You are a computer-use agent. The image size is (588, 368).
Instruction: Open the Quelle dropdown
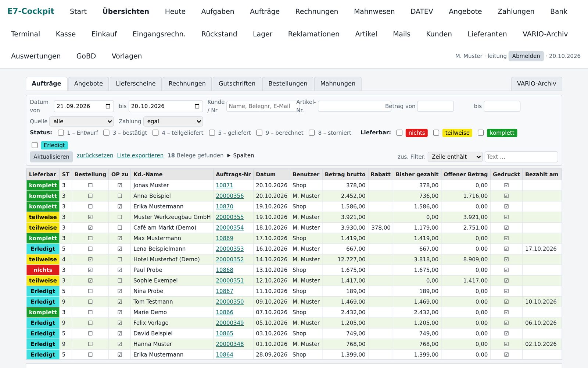pos(82,121)
